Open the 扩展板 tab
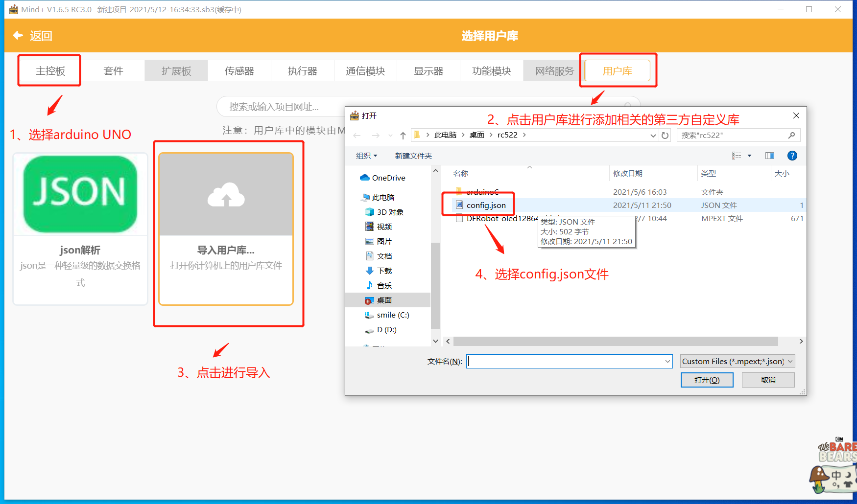857x504 pixels. click(176, 71)
